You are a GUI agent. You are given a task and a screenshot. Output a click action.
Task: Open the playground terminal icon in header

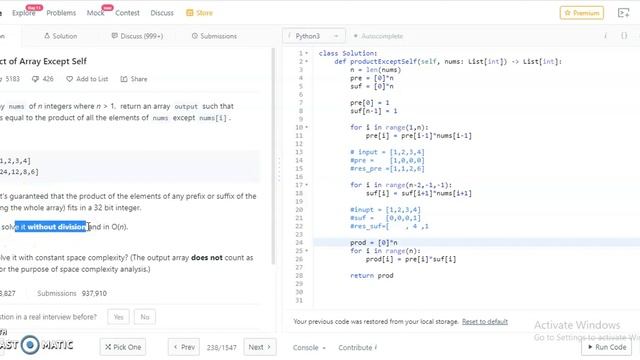[x=623, y=13]
